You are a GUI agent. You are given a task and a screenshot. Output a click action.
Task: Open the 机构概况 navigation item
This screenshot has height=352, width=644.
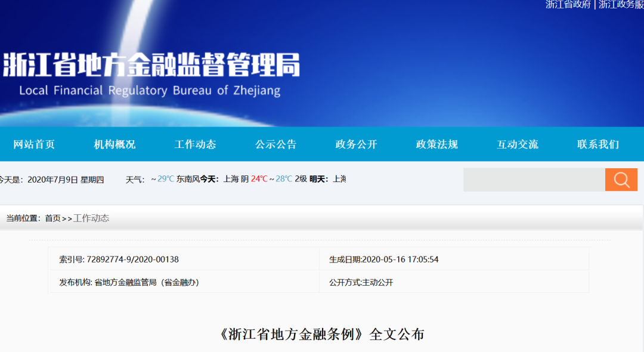pos(114,144)
